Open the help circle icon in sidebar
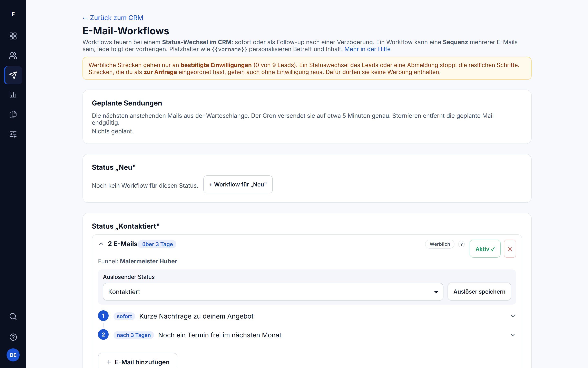The width and height of the screenshot is (588, 368). tap(13, 337)
